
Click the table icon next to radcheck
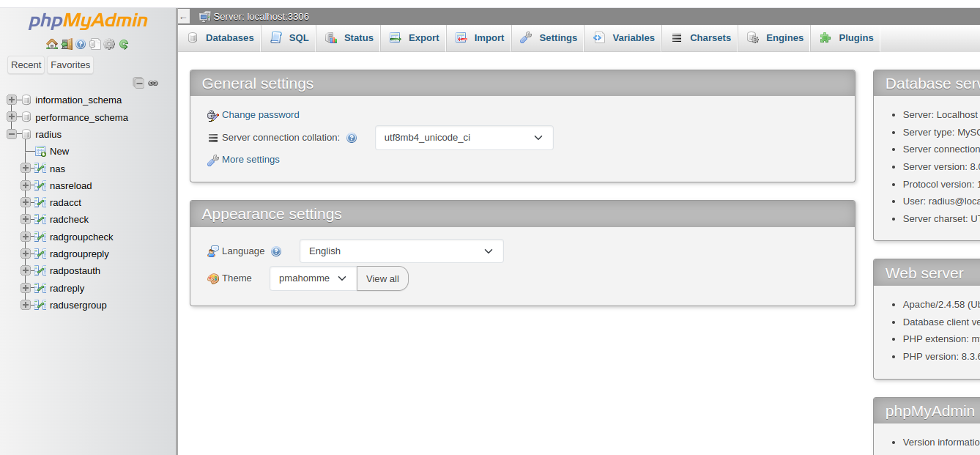click(x=41, y=219)
